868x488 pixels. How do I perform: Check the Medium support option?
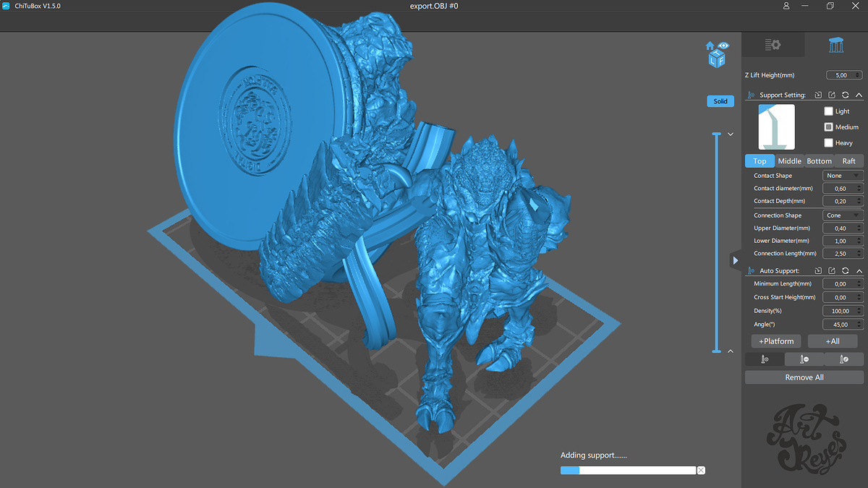(829, 127)
